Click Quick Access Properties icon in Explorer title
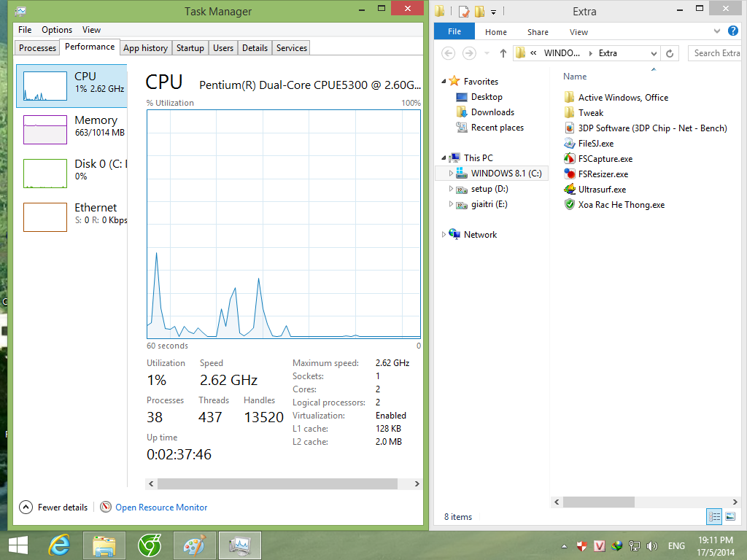The width and height of the screenshot is (747, 560). click(x=464, y=11)
